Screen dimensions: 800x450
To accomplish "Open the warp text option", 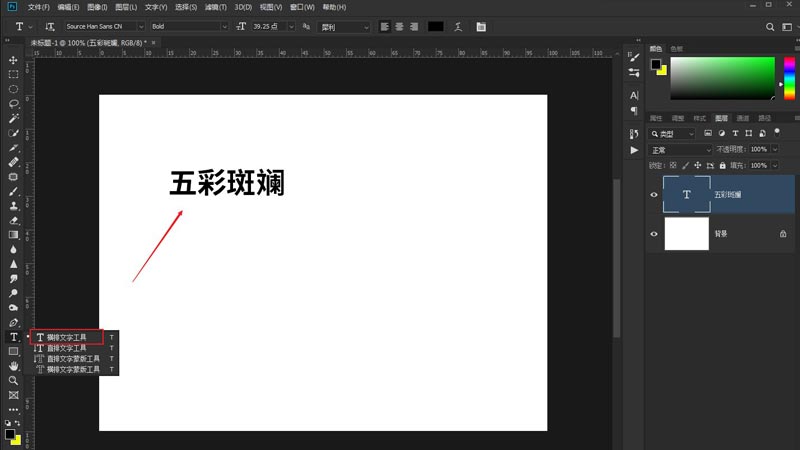I will click(458, 27).
